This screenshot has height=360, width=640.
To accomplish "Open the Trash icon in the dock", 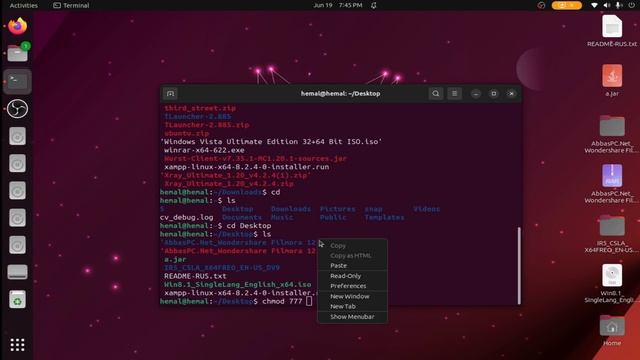I will [18, 300].
